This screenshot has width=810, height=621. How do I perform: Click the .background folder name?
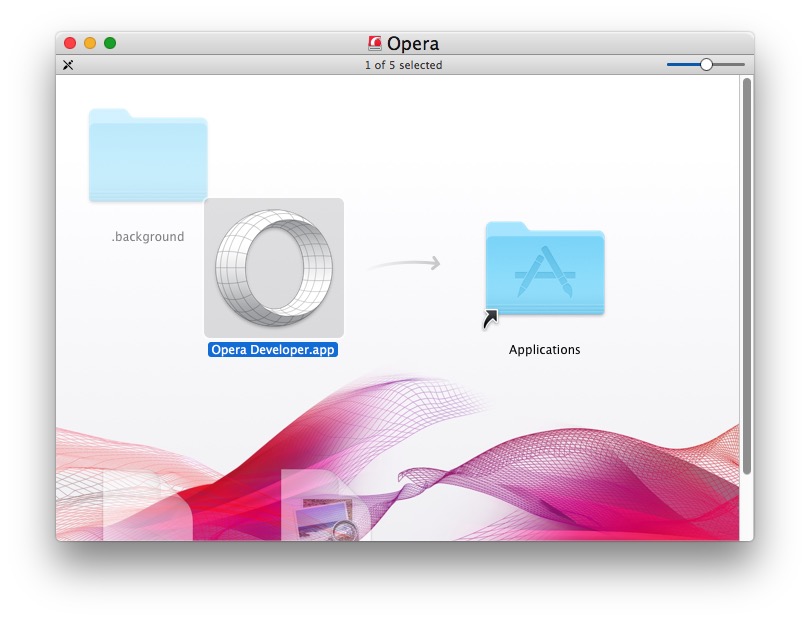[148, 237]
